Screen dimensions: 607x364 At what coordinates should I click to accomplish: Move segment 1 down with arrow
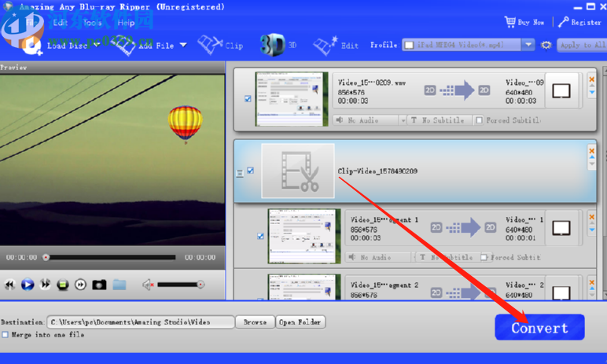click(591, 230)
